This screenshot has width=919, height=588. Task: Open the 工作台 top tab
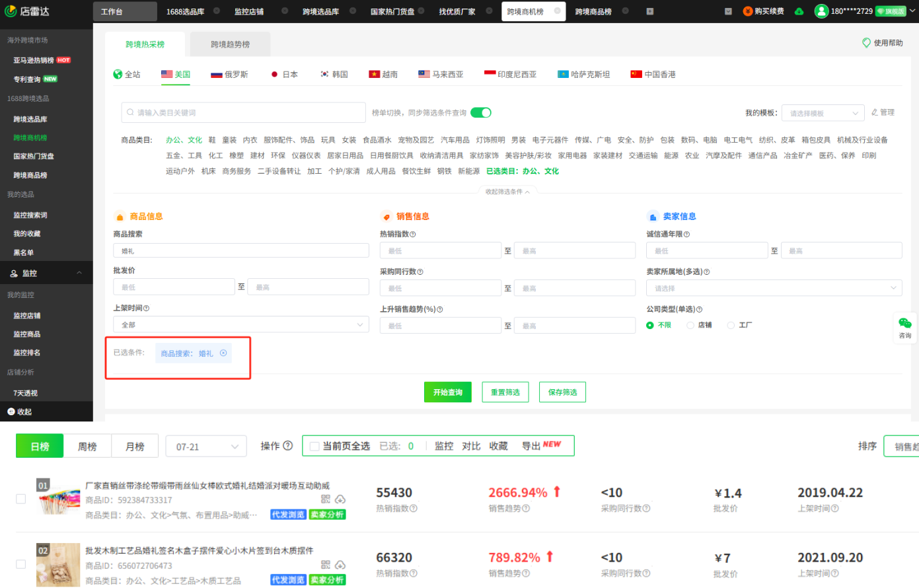point(125,11)
